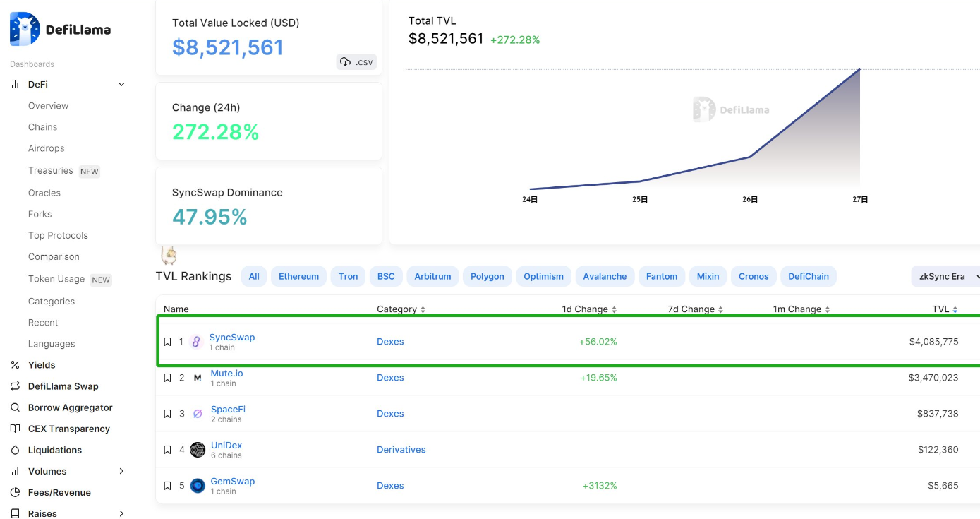980x519 pixels.
Task: Click the Yields percent icon
Action: tap(15, 365)
